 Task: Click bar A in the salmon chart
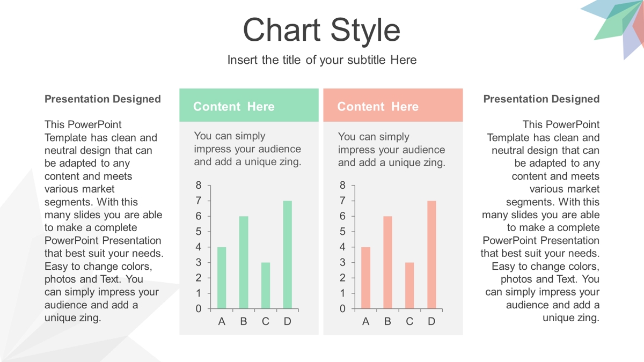tap(365, 278)
